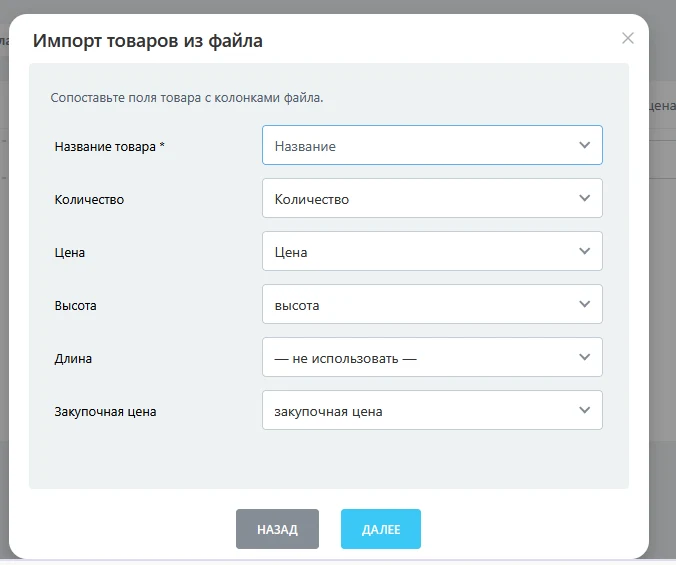Screen dimensions: 676x565
Task: Click the НАЗАД button
Action: tap(277, 529)
